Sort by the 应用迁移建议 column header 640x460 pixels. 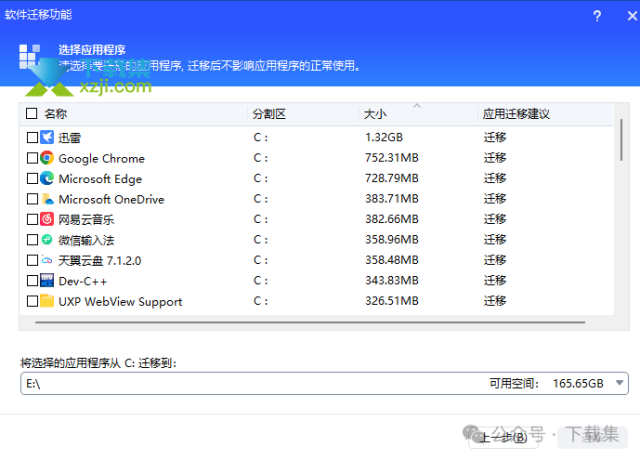(516, 114)
